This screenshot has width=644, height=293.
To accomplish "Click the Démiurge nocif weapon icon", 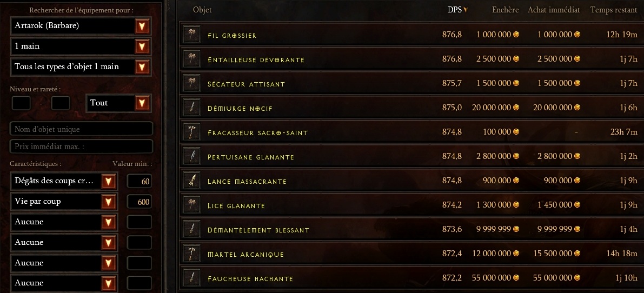I will pyautogui.click(x=192, y=108).
